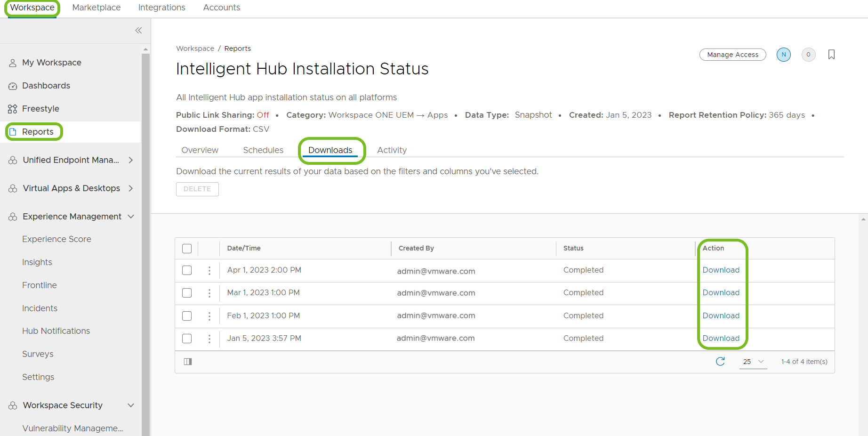Click the My Workspace person icon

[x=13, y=63]
